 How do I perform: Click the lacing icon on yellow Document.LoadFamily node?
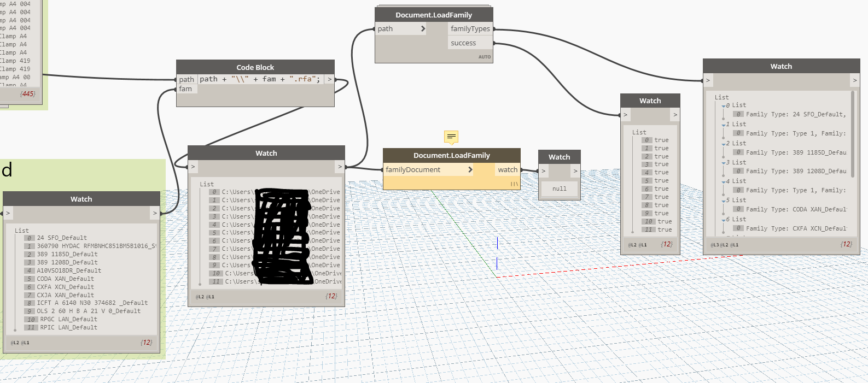[x=514, y=184]
